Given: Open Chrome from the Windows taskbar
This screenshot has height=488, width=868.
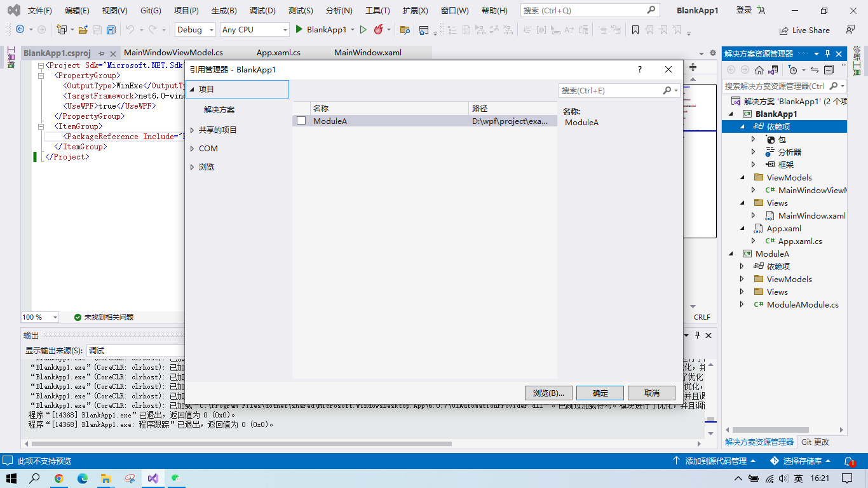Looking at the screenshot, I should pos(59,478).
